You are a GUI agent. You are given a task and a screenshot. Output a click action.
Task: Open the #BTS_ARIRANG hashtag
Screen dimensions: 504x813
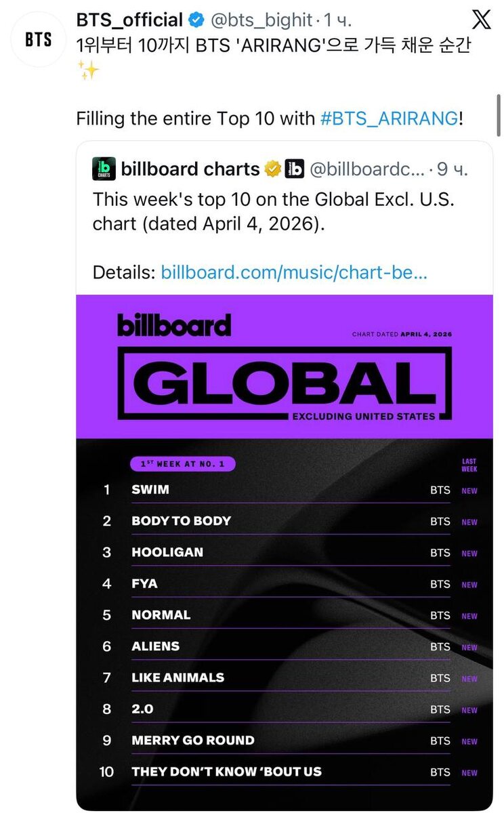pos(390,119)
